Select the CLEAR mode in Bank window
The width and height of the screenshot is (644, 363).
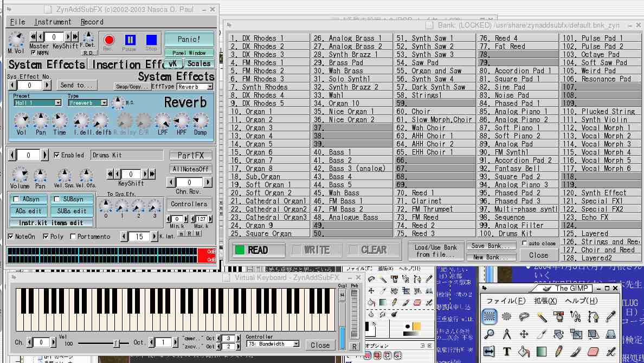(373, 250)
